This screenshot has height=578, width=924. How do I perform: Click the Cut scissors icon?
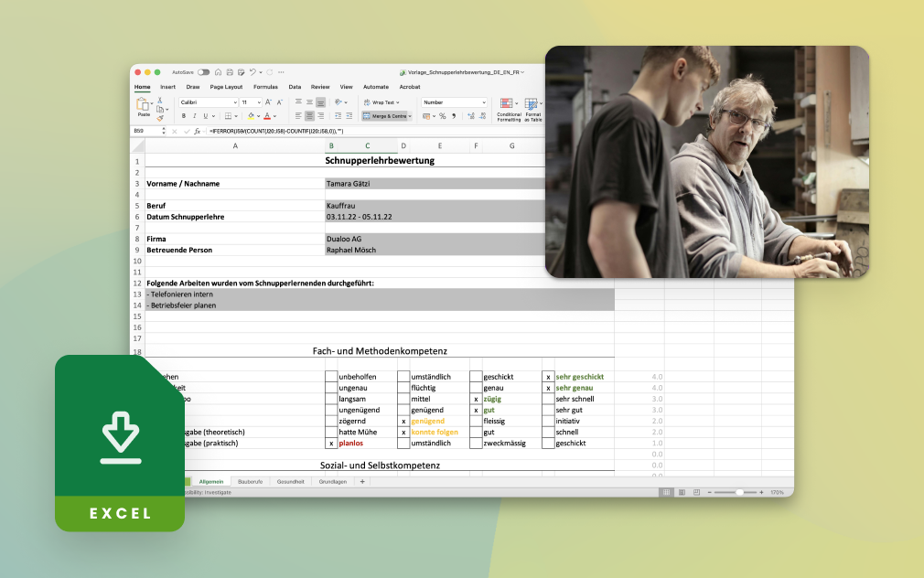[160, 101]
